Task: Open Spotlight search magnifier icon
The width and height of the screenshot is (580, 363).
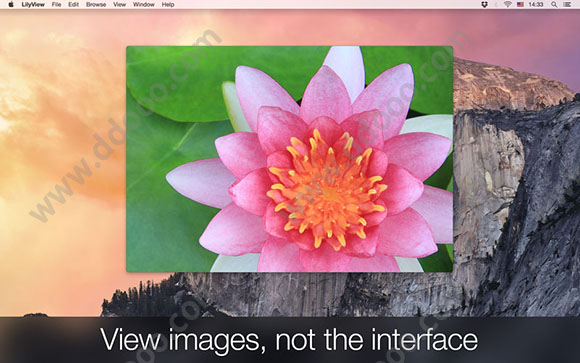Action: pos(554,4)
